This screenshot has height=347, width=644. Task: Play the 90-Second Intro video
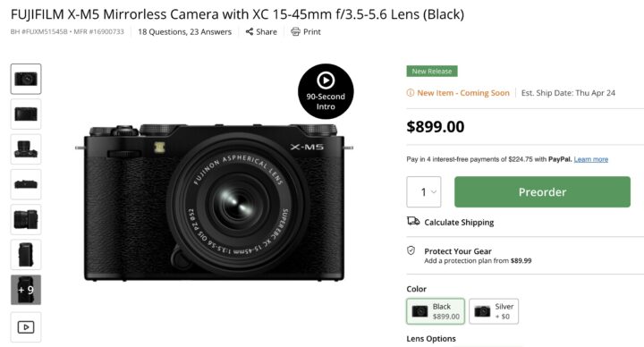coord(326,91)
